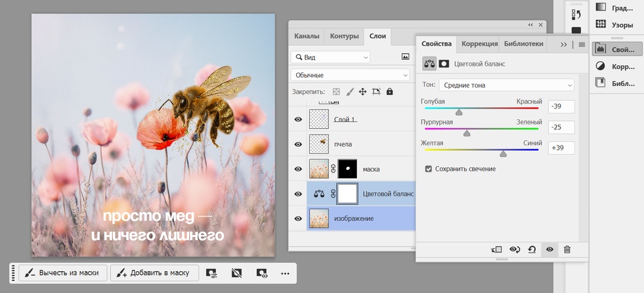Click the three dots more options icon
Viewport: 644px width, 293px height.
tap(285, 273)
